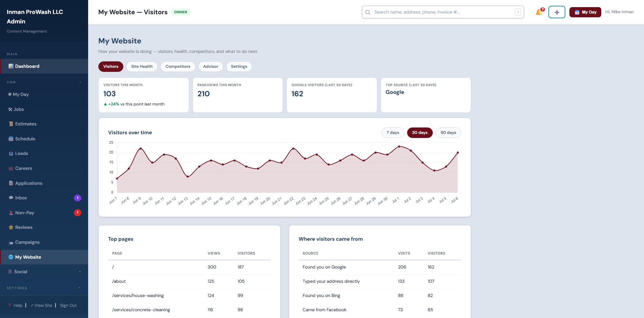Open the Dashboard sidebar item

pos(44,66)
